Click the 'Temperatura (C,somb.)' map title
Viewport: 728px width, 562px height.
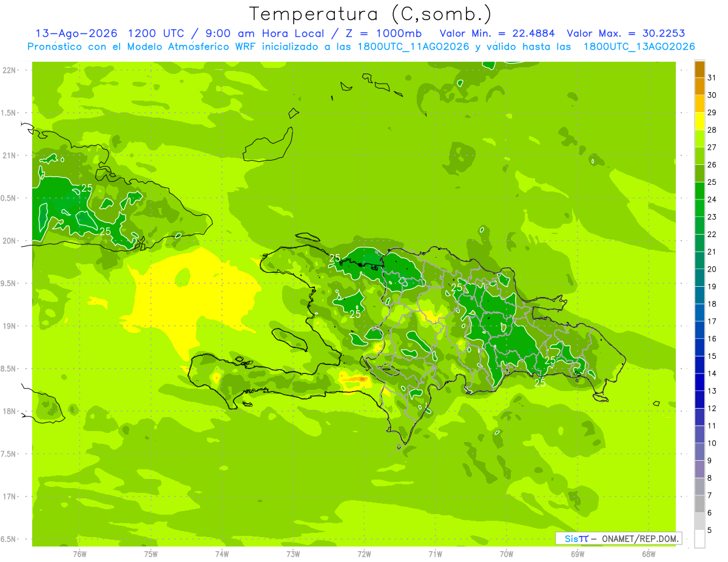point(370,14)
